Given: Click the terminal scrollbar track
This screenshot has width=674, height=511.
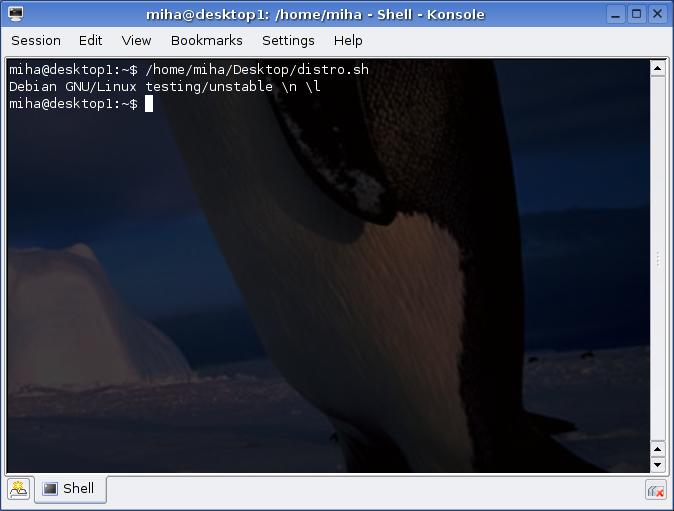Looking at the screenshot, I should point(658,258).
